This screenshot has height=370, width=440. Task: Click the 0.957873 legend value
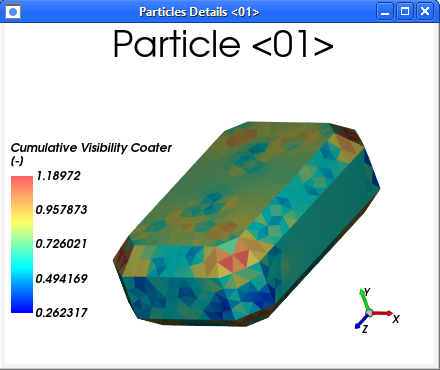pos(61,210)
